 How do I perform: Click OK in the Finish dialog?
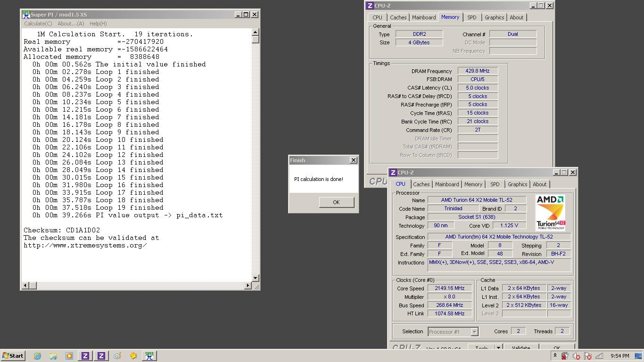coord(336,202)
